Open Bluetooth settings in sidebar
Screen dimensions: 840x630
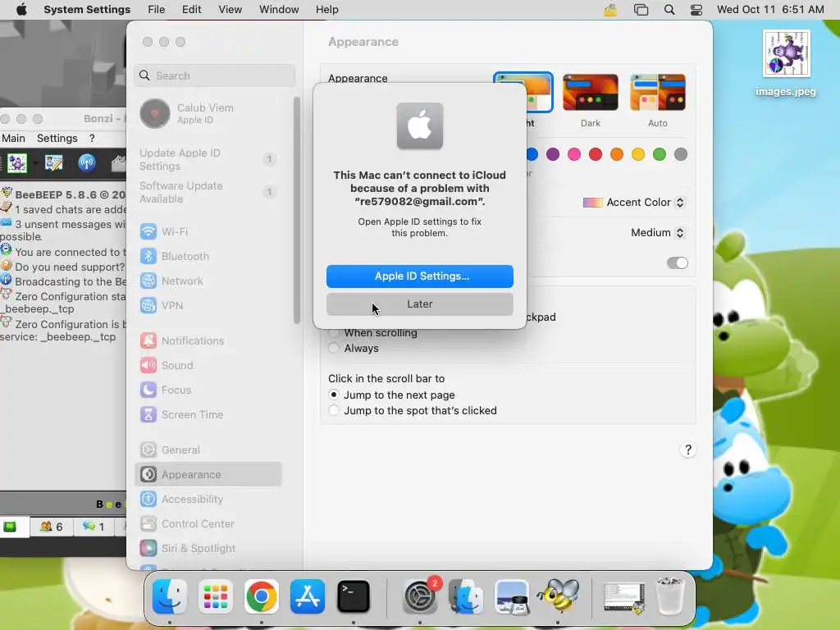click(208, 256)
